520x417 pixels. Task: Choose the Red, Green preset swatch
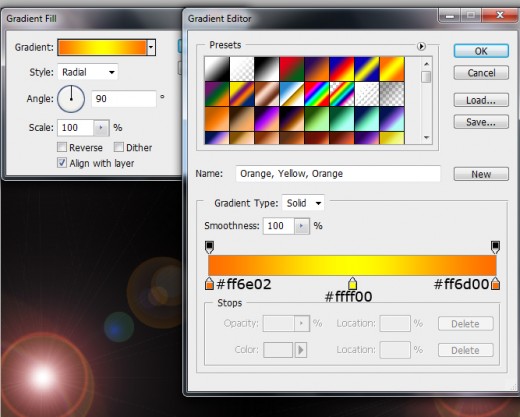tap(292, 69)
